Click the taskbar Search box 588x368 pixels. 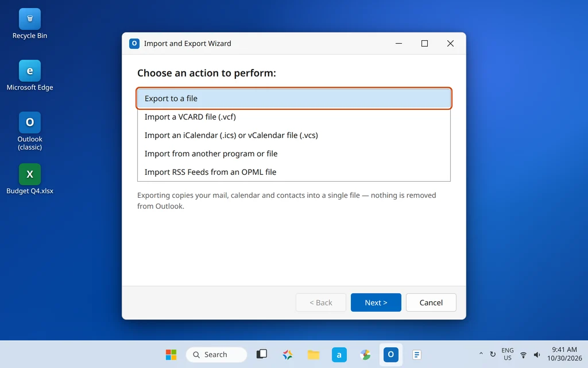[x=216, y=354]
